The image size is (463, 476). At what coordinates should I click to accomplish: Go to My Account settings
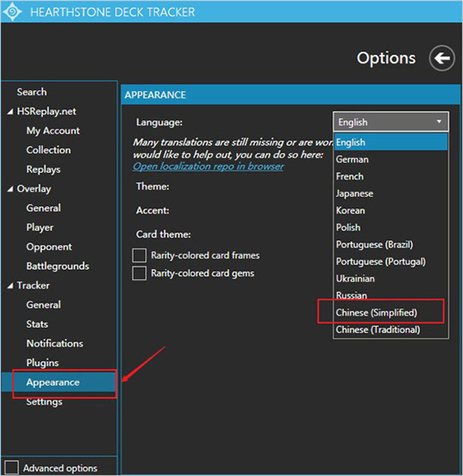(x=52, y=131)
